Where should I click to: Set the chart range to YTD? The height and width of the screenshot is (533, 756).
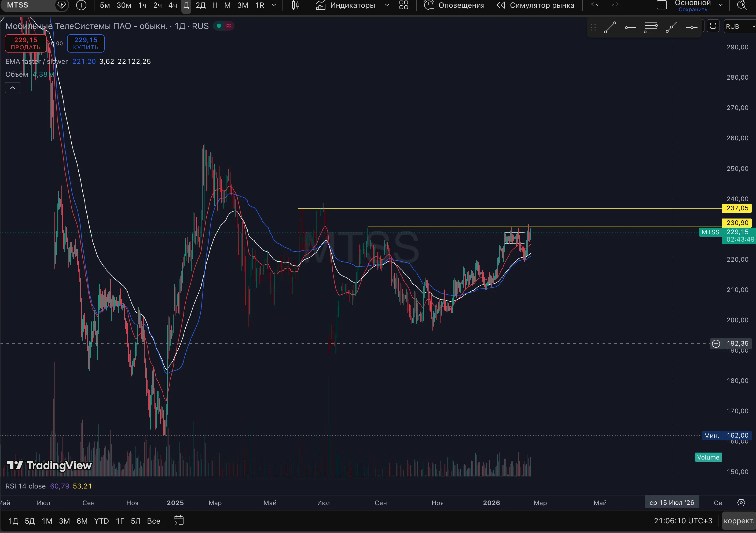click(x=101, y=521)
